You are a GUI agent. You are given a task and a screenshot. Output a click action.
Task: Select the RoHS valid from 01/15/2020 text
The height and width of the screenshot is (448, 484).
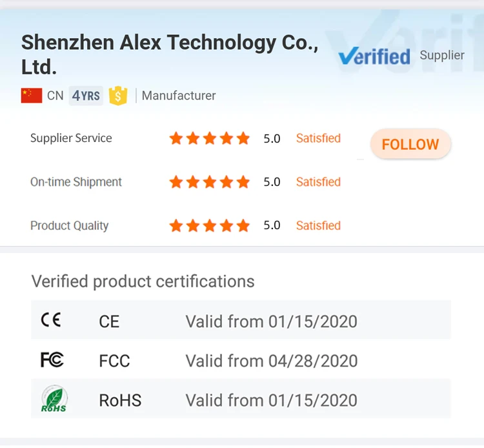click(x=271, y=400)
